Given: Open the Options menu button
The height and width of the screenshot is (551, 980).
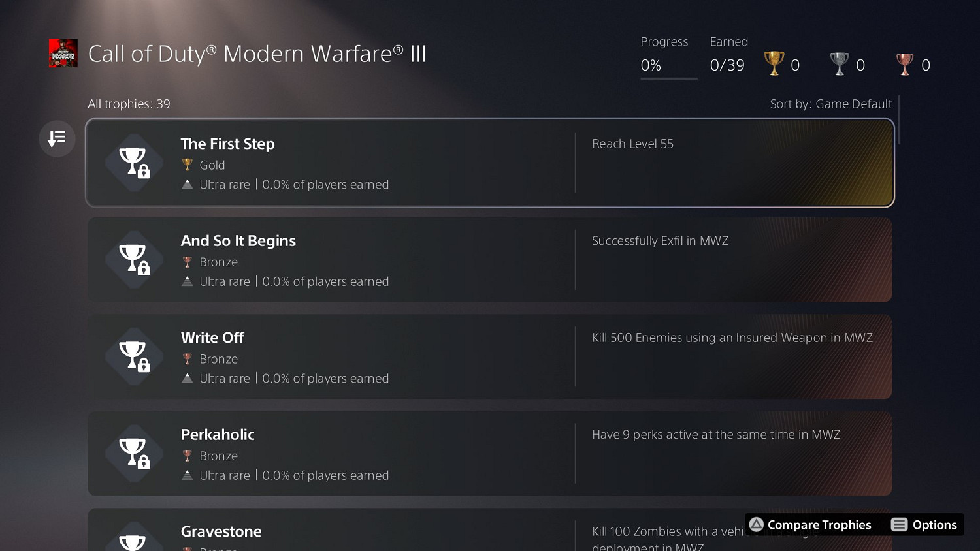Looking at the screenshot, I should [x=924, y=525].
